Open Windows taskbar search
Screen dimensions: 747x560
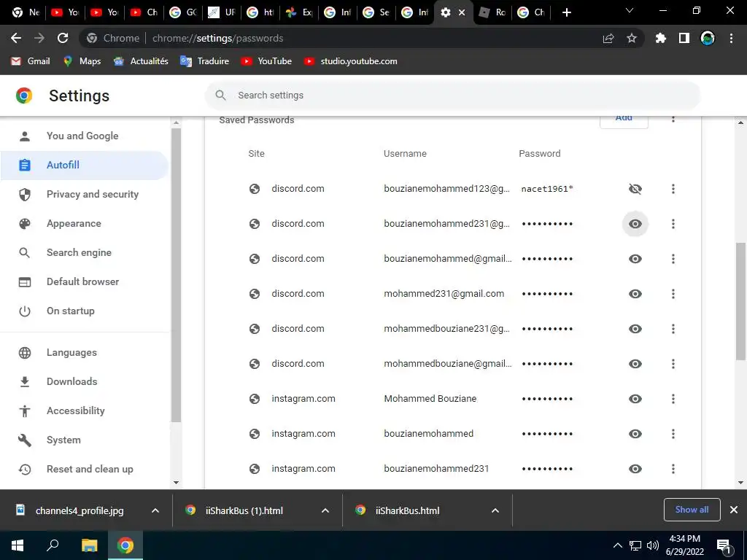coord(53,545)
